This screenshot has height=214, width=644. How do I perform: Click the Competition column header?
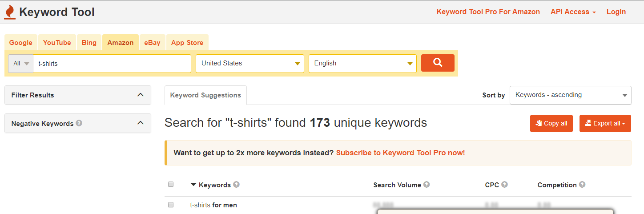point(557,185)
